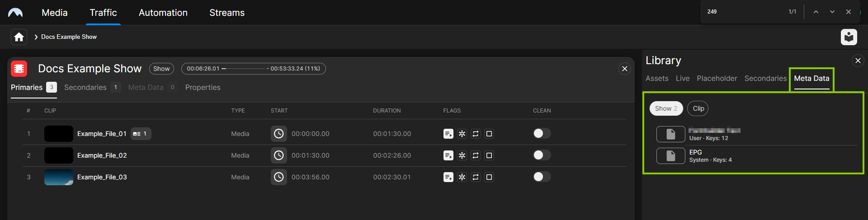Enable Clean toggle for Example_File_01
Image resolution: width=868 pixels, height=220 pixels.
point(542,133)
